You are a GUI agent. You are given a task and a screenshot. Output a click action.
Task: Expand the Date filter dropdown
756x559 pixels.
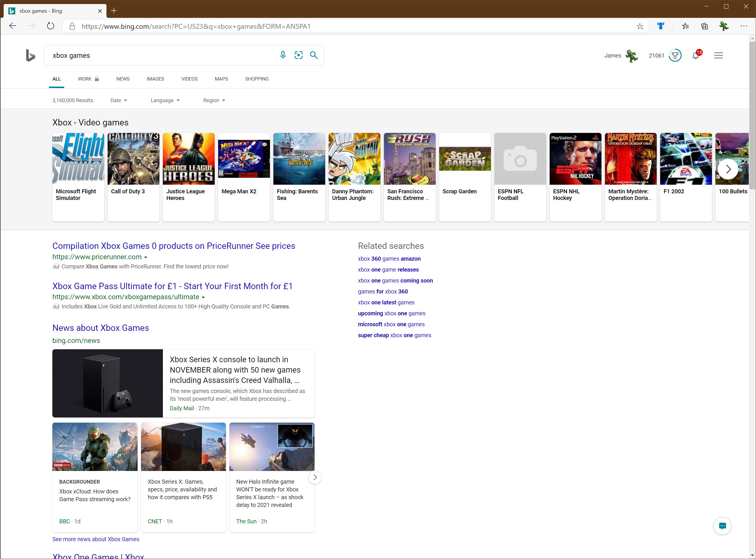pos(119,100)
